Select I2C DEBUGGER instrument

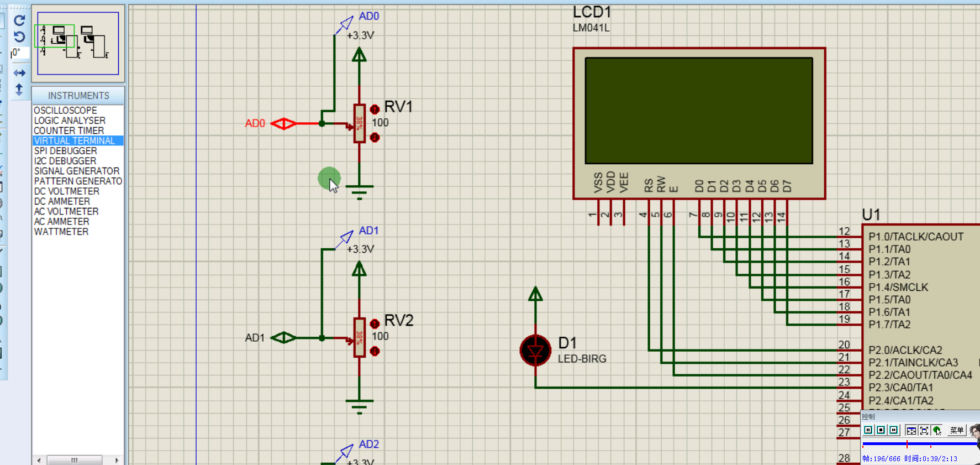point(78,161)
